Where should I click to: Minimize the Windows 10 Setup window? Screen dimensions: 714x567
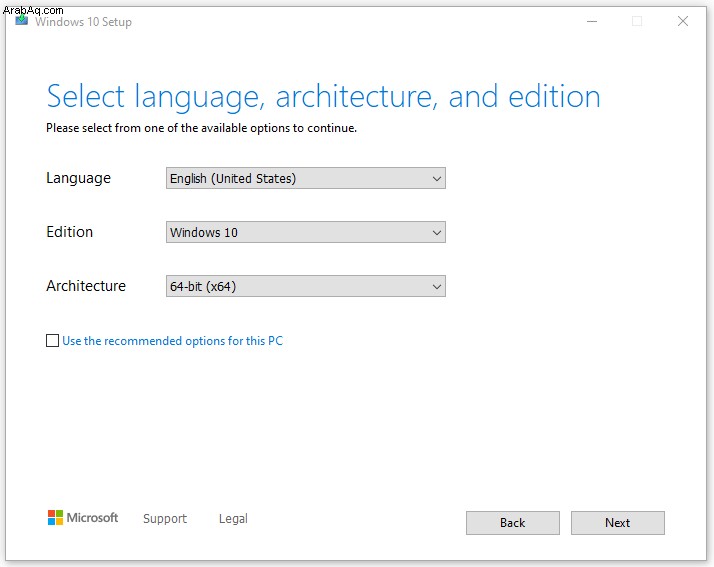tap(592, 21)
